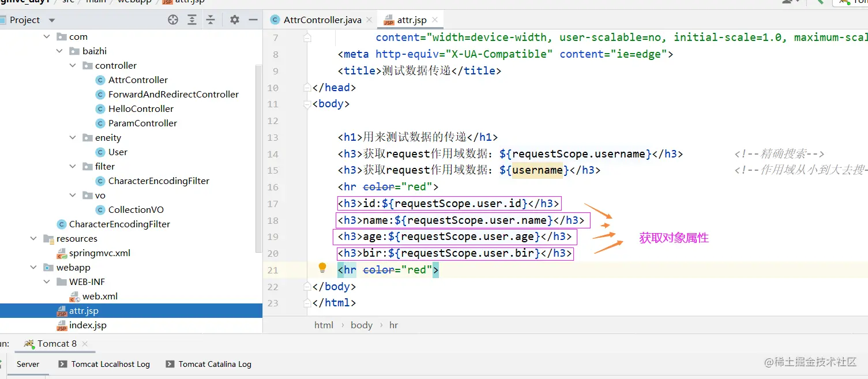Collapse the com package node

pos(47,36)
